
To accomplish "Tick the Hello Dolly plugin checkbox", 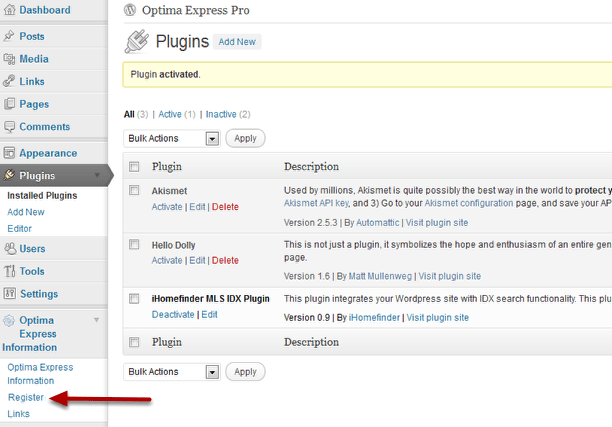I will click(x=134, y=244).
